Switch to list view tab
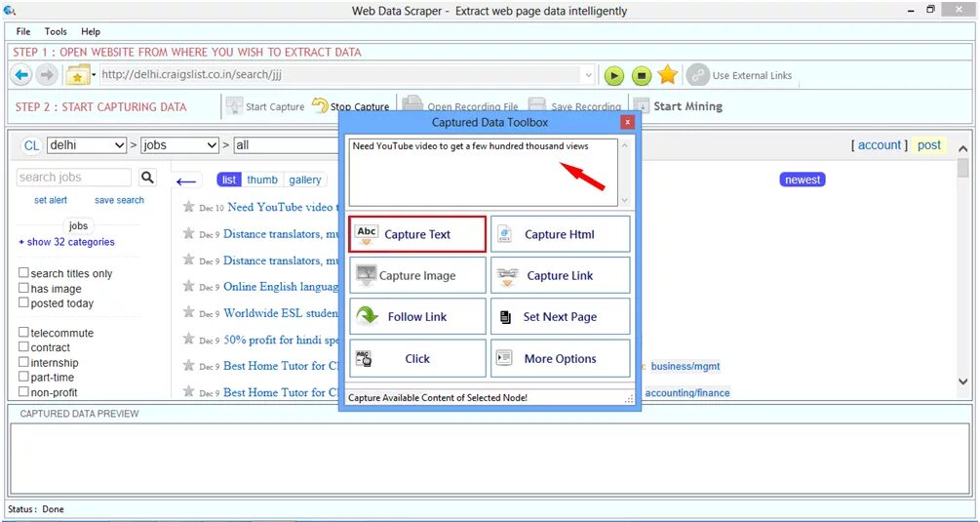This screenshot has width=980, height=522. pos(229,181)
